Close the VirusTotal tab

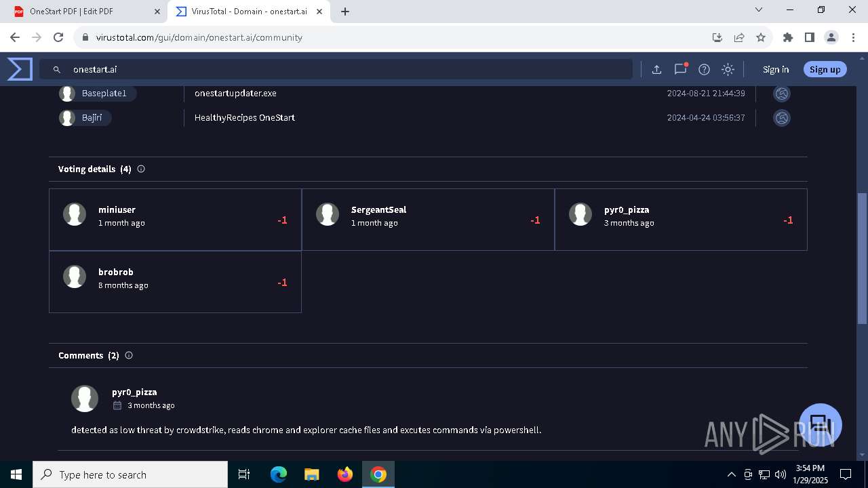click(x=319, y=12)
